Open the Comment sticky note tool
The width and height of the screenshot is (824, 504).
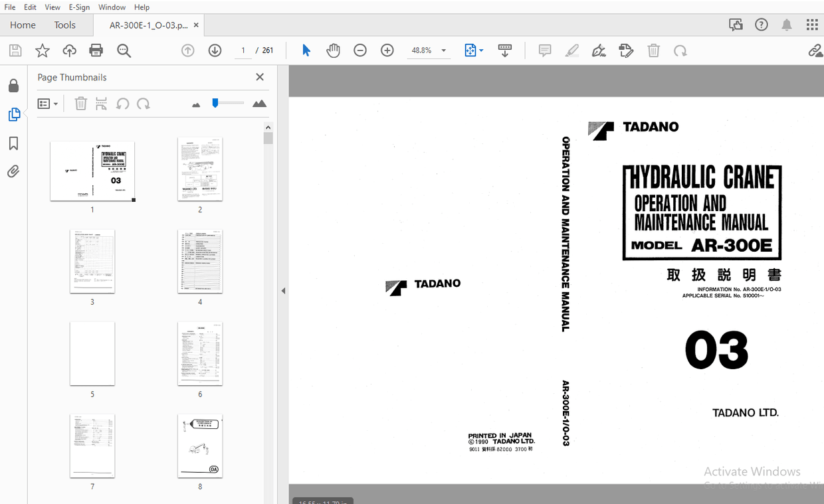pyautogui.click(x=544, y=50)
